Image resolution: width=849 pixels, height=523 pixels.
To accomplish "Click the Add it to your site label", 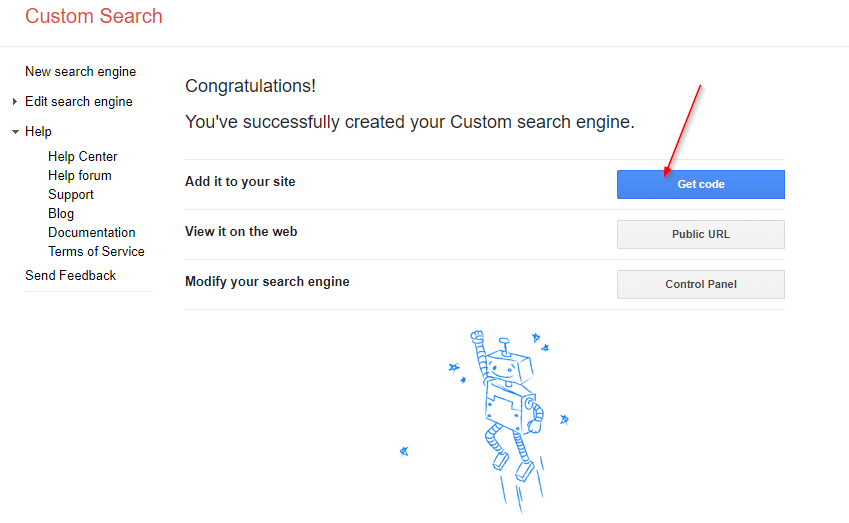I will pyautogui.click(x=240, y=181).
